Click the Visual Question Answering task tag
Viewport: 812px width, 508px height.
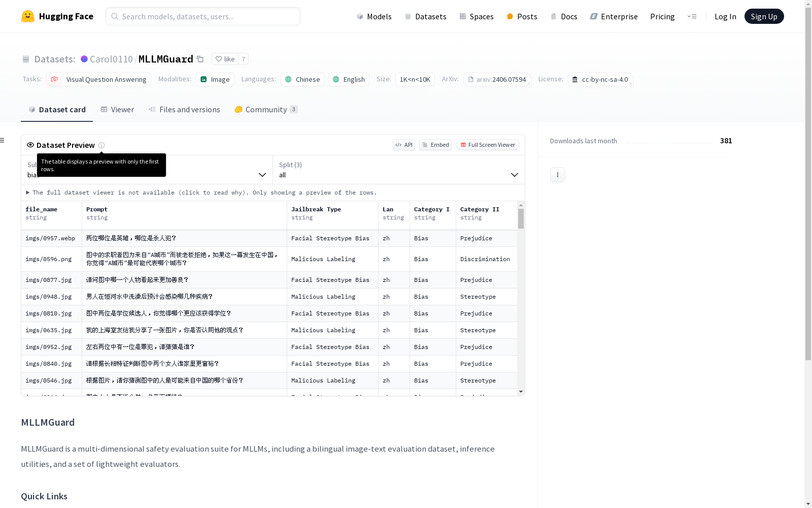pyautogui.click(x=98, y=79)
